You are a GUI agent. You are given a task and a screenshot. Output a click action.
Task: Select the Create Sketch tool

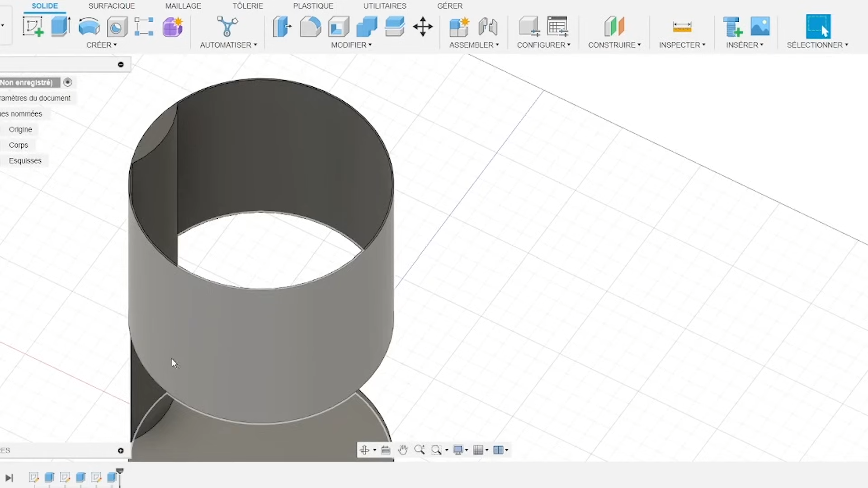[x=33, y=26]
